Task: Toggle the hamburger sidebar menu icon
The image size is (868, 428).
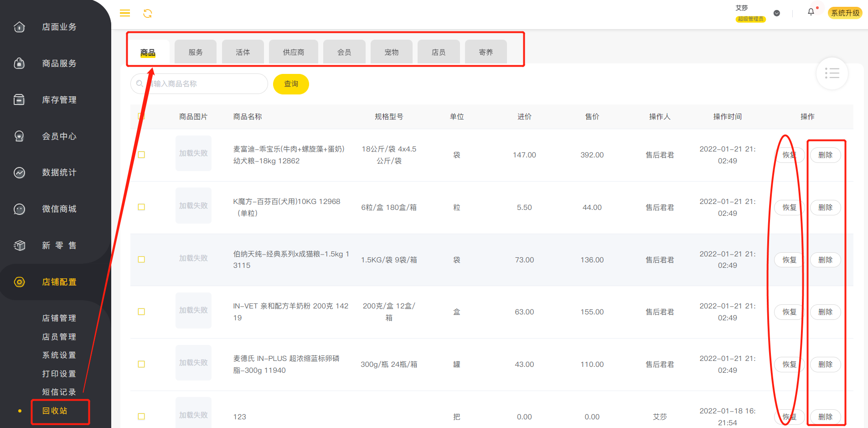Action: [125, 13]
